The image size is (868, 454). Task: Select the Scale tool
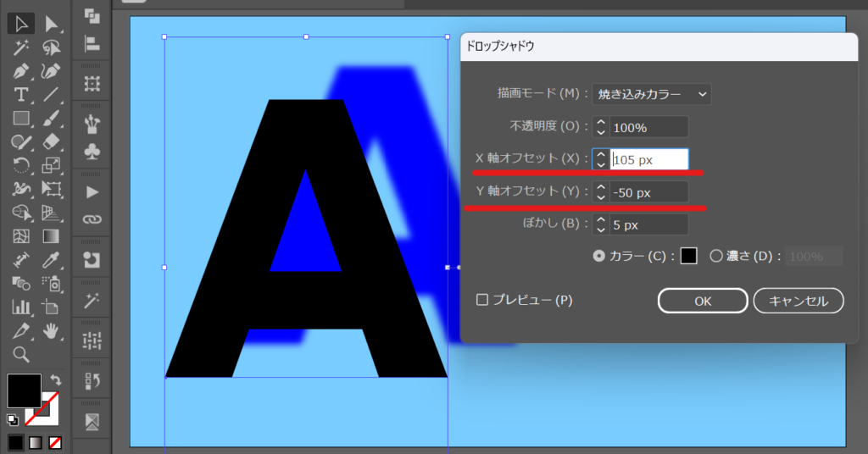51,165
